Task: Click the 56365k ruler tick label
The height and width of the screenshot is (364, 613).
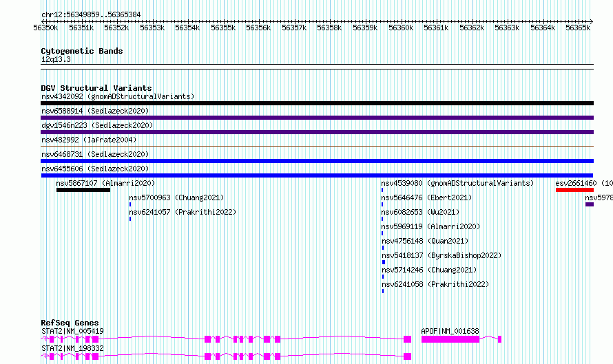Action: pos(578,28)
